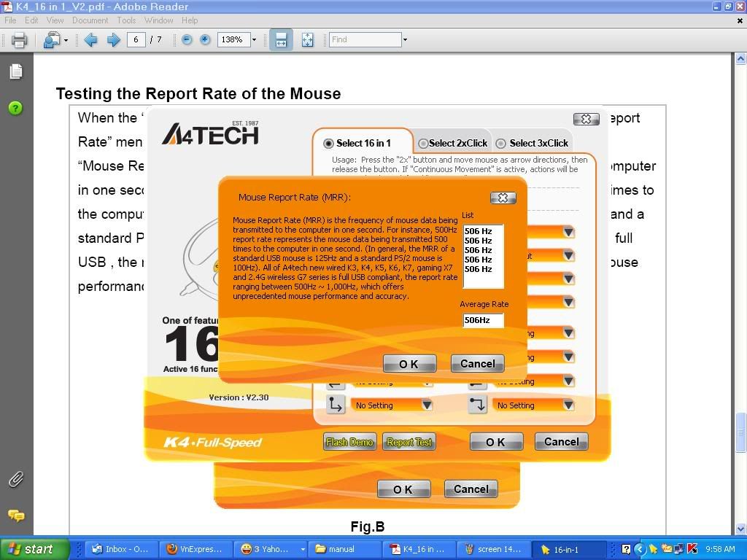Click the vertical scrollbar up arrow
The height and width of the screenshot is (560, 747).
(740, 58)
